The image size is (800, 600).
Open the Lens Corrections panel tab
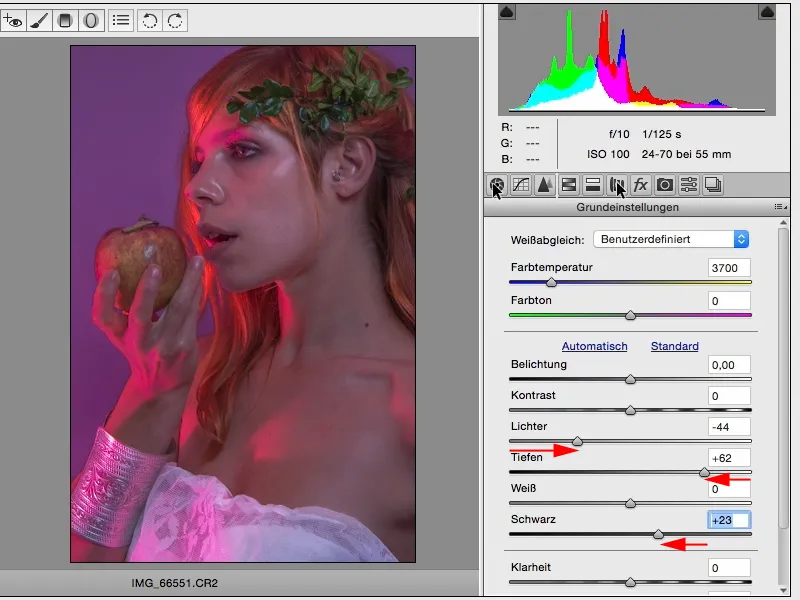click(617, 185)
